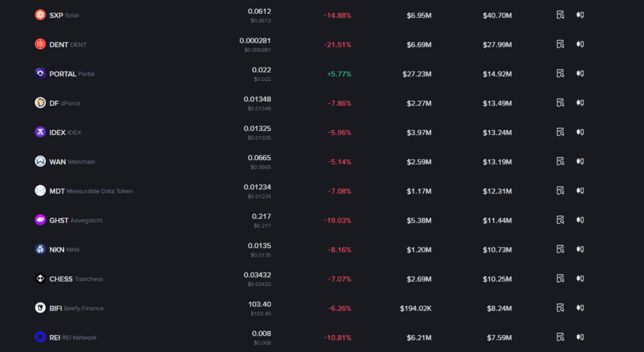Image resolution: width=644 pixels, height=352 pixels.
Task: Click the candlestick trade icon for BIFI
Action: [580, 308]
